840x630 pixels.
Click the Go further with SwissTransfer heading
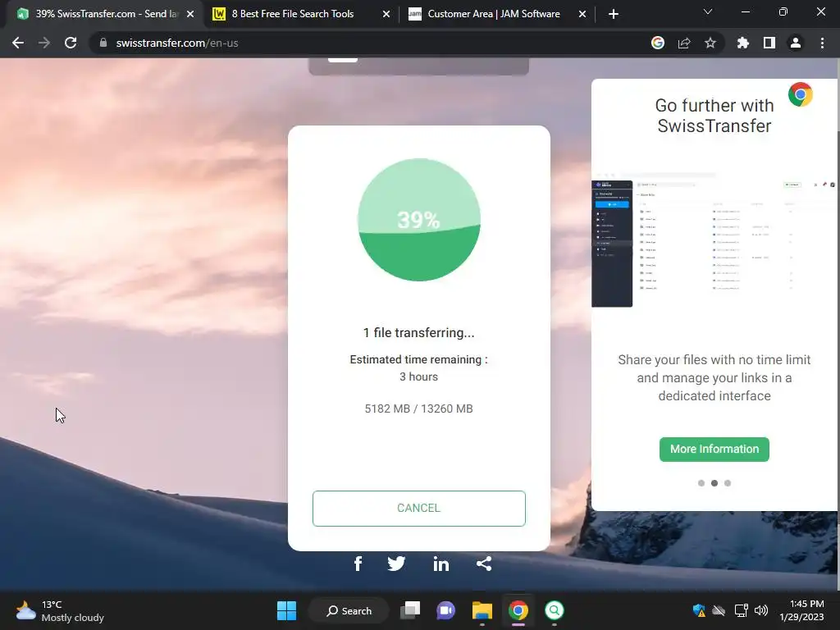[714, 116]
